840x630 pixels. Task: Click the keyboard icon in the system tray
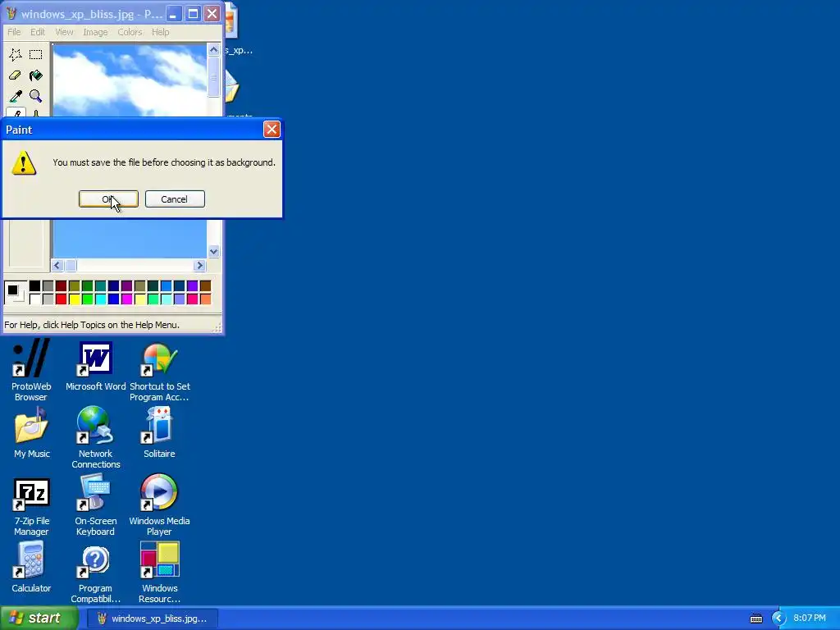click(x=756, y=619)
